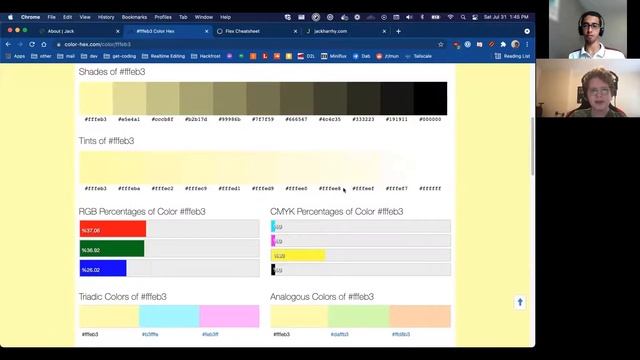Click the Chrome home button icon

44,44
